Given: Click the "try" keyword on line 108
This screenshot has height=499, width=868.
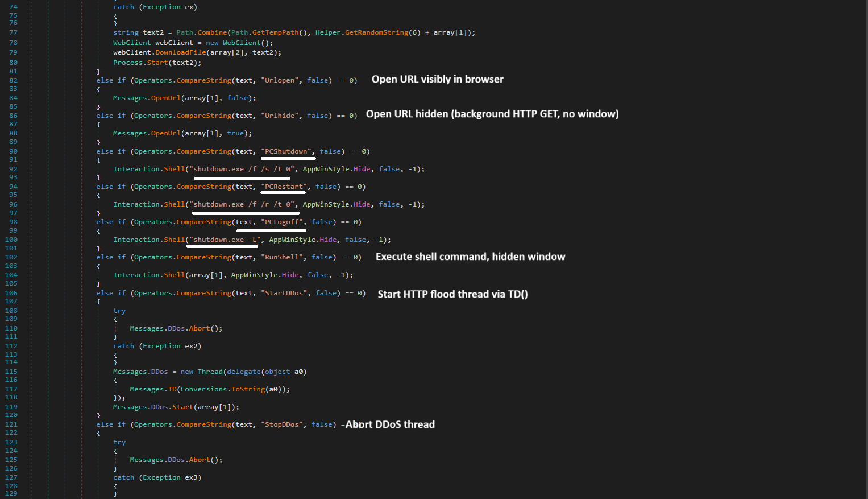Looking at the screenshot, I should (119, 311).
